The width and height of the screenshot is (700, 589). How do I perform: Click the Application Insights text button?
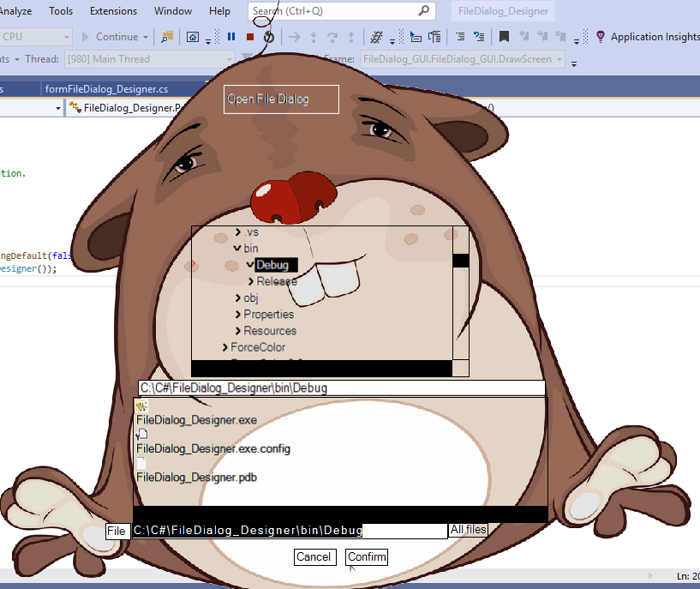pyautogui.click(x=655, y=37)
